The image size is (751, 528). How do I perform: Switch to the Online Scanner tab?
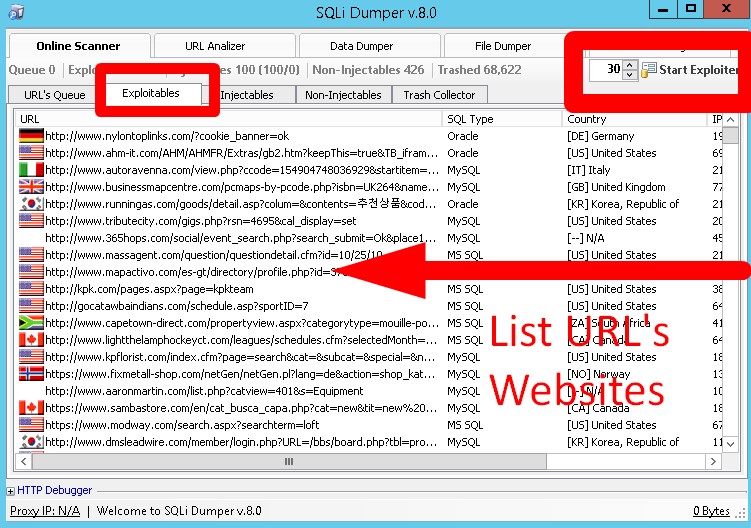click(79, 46)
